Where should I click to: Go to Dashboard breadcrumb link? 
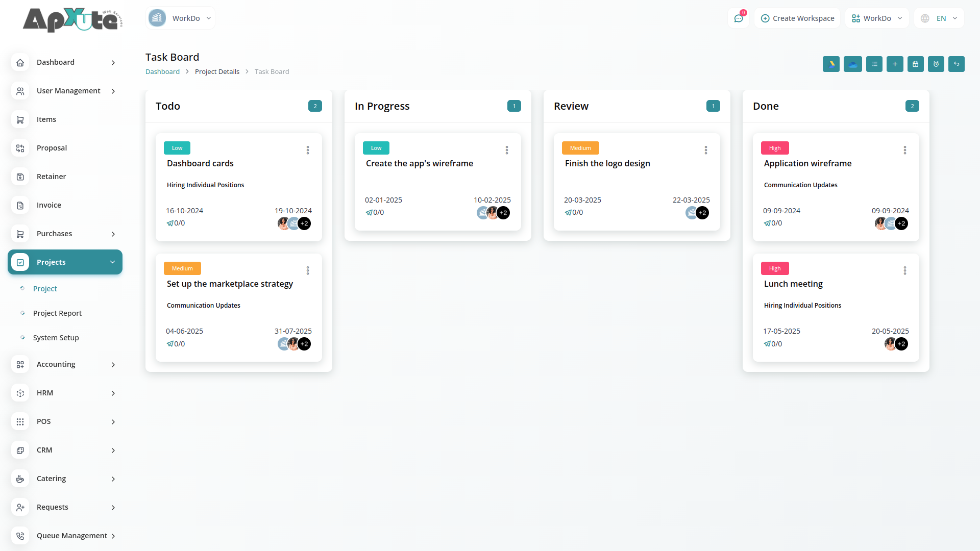162,72
